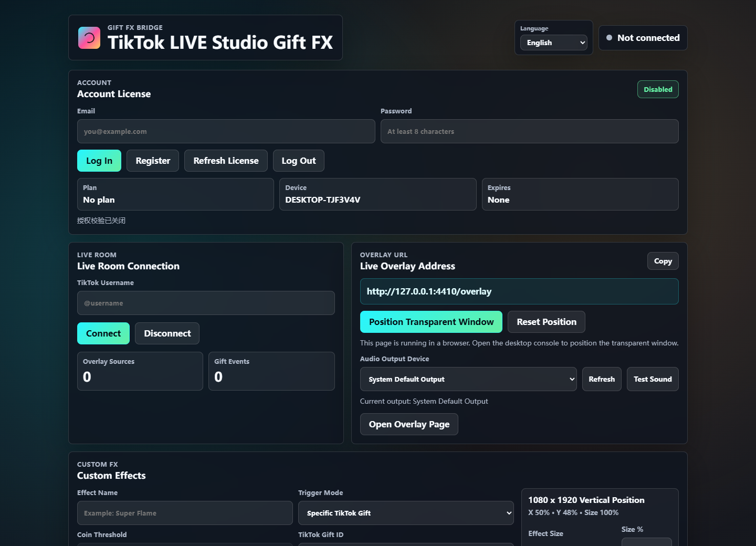Click the Connect button

tap(103, 333)
